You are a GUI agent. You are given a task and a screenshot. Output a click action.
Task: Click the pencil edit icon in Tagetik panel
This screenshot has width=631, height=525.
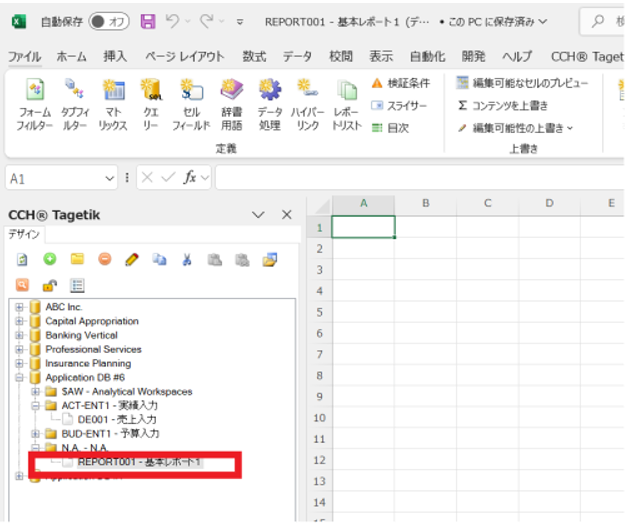click(x=131, y=259)
